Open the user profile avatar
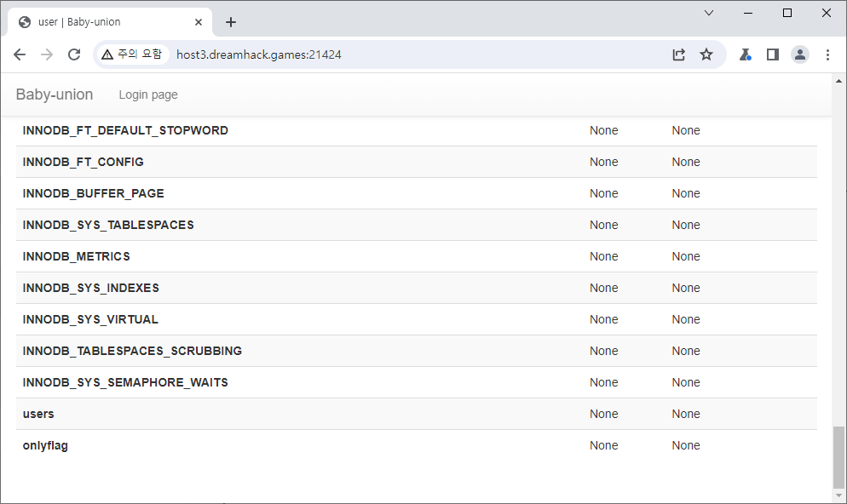This screenshot has width=847, height=504. [800, 54]
